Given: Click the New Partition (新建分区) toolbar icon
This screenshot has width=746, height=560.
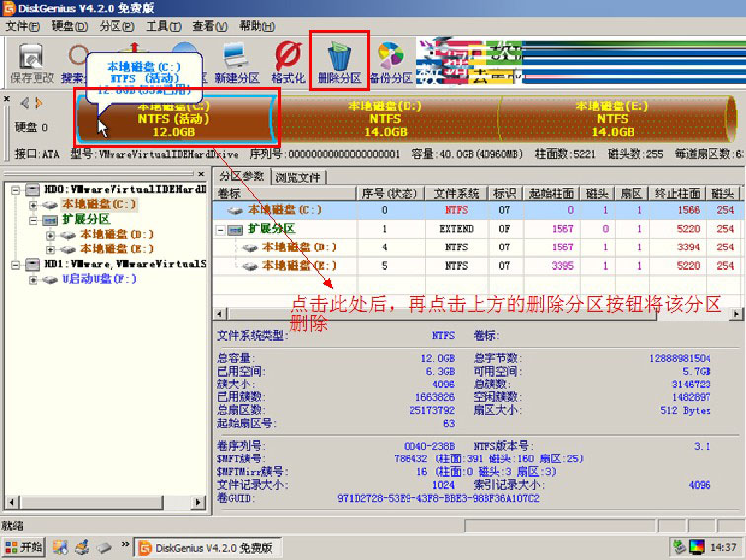Looking at the screenshot, I should point(237,63).
